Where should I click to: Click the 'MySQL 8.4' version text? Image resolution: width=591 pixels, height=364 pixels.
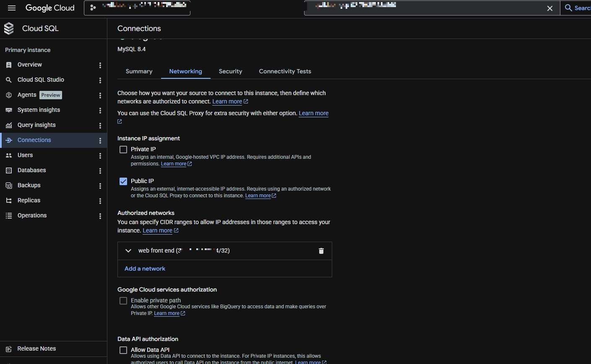pos(131,49)
